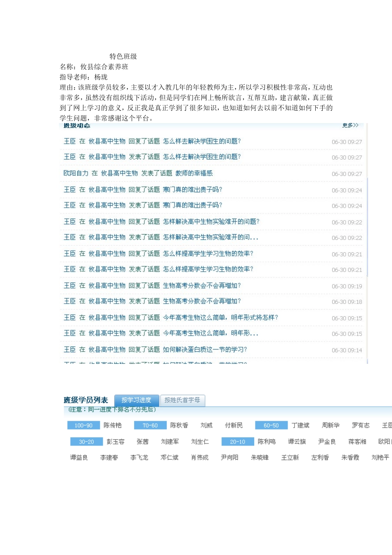The width and height of the screenshot is (392, 555).
Task: Open posted topic 寒门真的难出贵子吗?
Action: 192,205
